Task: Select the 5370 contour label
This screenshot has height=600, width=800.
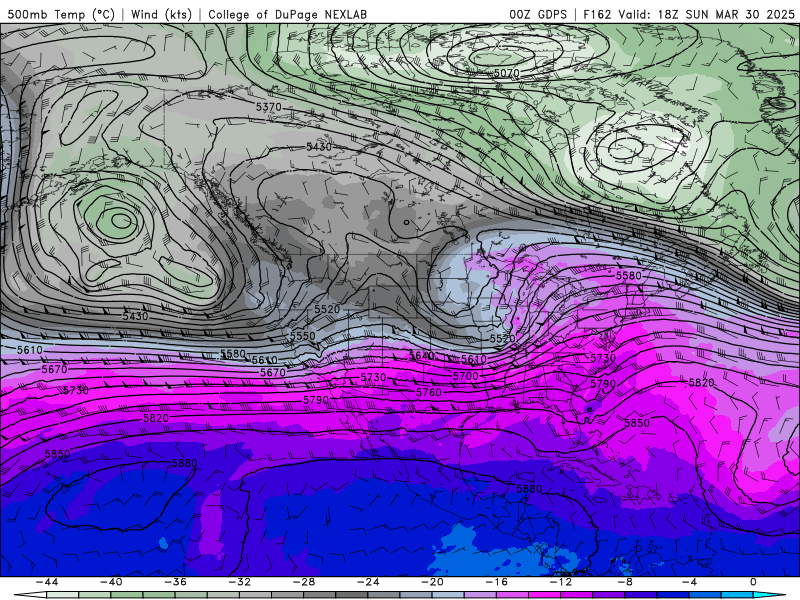Action: 268,107
